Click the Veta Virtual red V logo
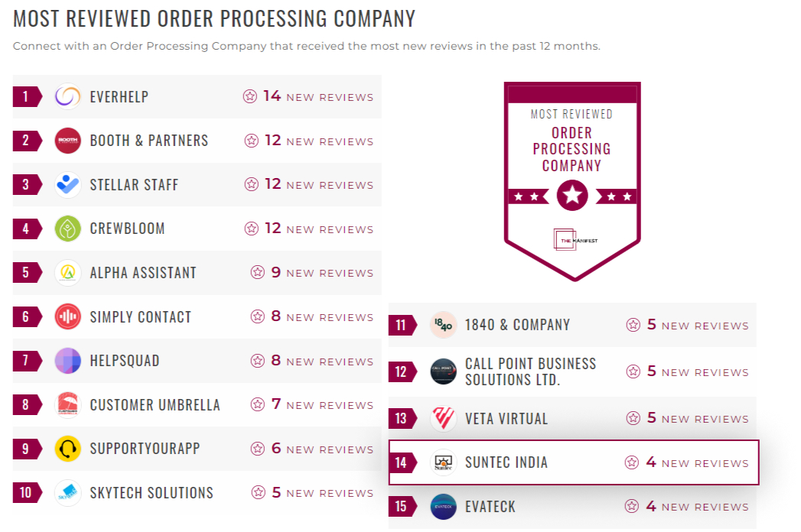Screen dimensions: 801x532 point(443,419)
